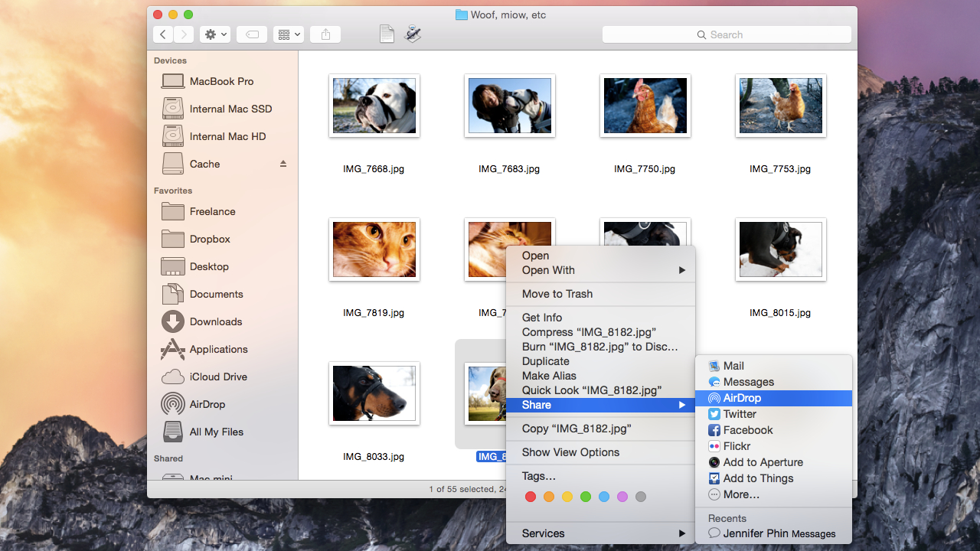980x551 pixels.
Task: Select thumbnail IMG_8033.jpg
Action: tap(374, 393)
